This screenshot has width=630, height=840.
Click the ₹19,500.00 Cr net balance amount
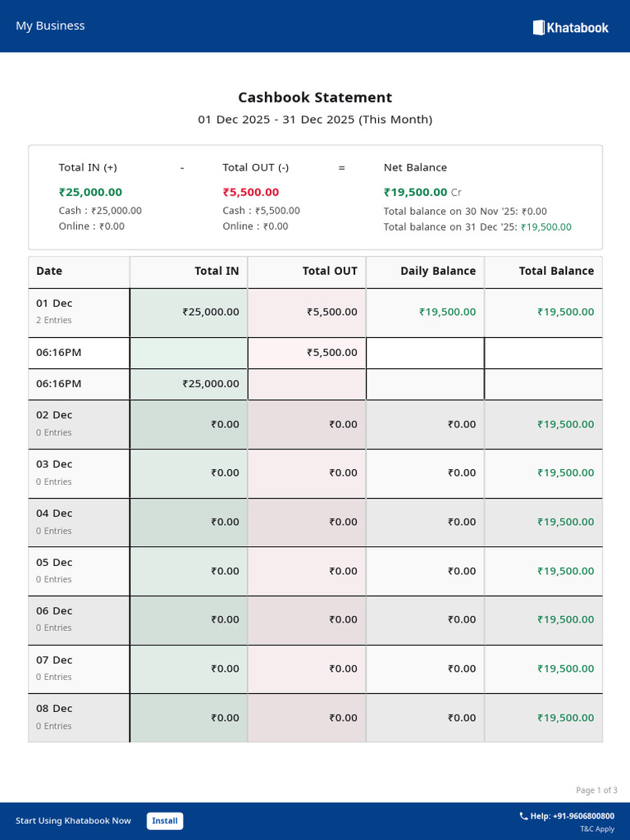pyautogui.click(x=422, y=192)
